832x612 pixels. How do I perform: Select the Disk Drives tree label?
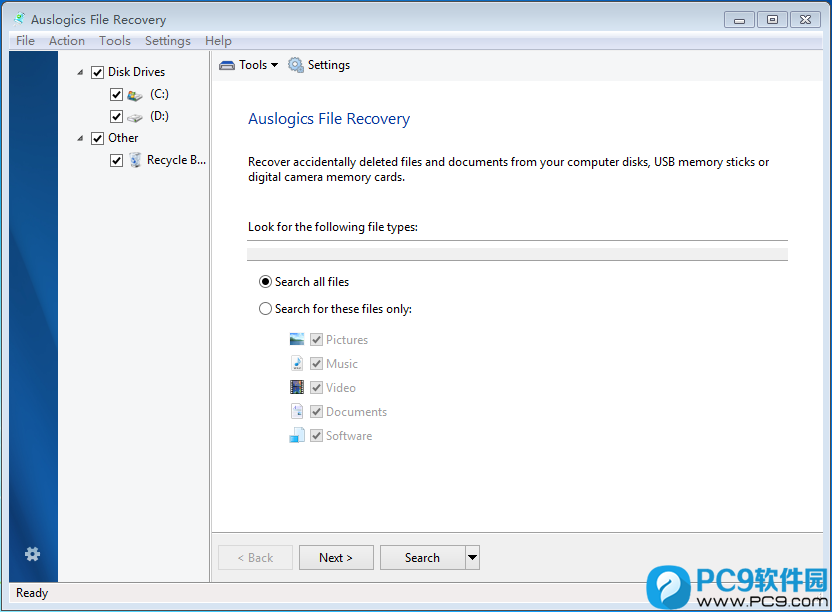(136, 72)
